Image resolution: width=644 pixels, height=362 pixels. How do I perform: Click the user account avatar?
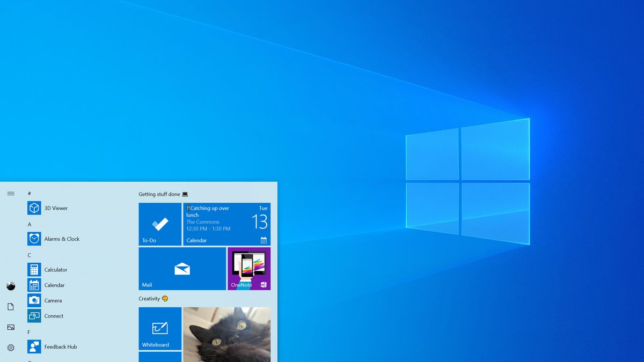[11, 286]
